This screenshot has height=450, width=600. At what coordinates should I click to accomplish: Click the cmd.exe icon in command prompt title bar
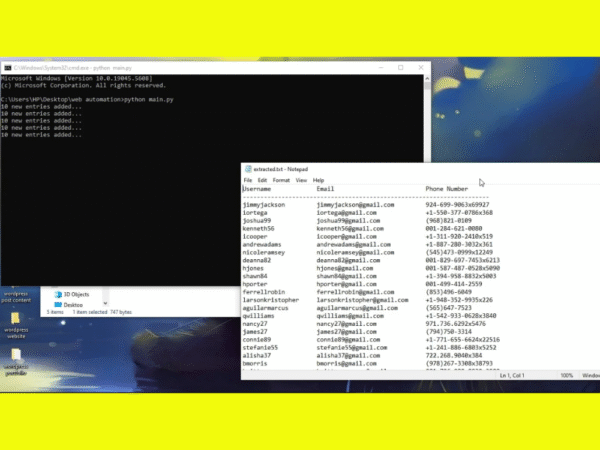pos(8,68)
